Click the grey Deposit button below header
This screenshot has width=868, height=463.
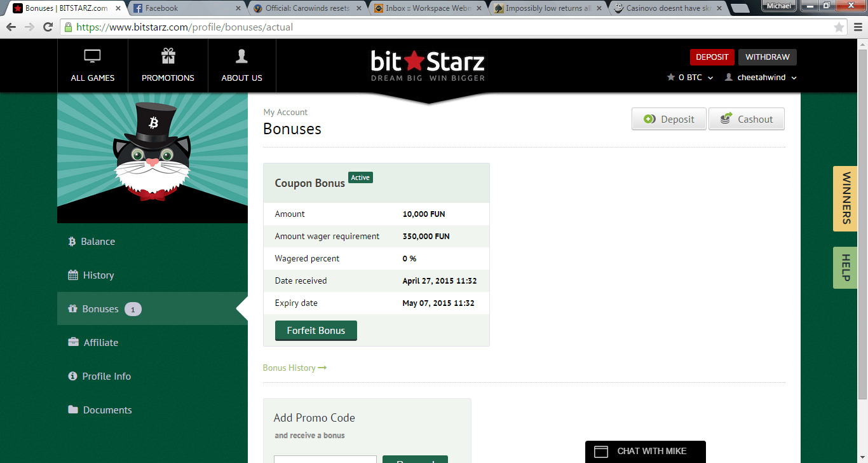pyautogui.click(x=669, y=119)
